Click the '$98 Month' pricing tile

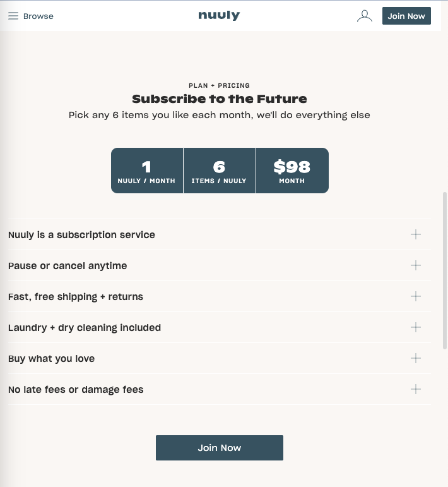[x=292, y=171]
